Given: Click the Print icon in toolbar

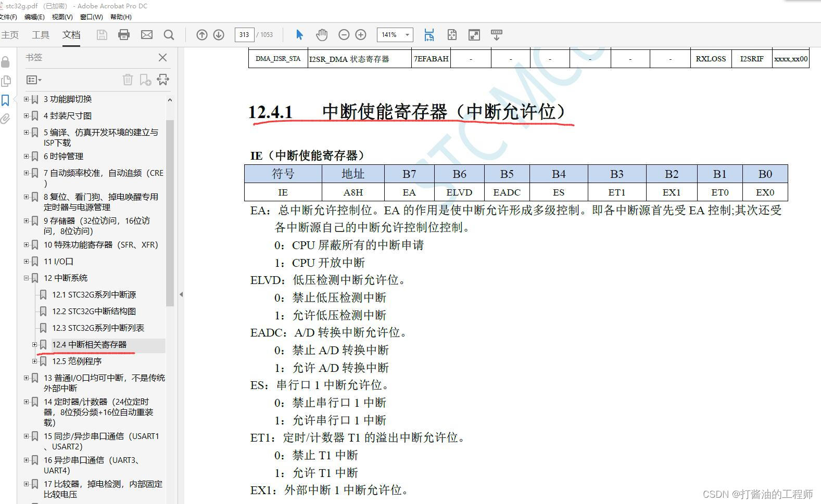Looking at the screenshot, I should tap(124, 35).
